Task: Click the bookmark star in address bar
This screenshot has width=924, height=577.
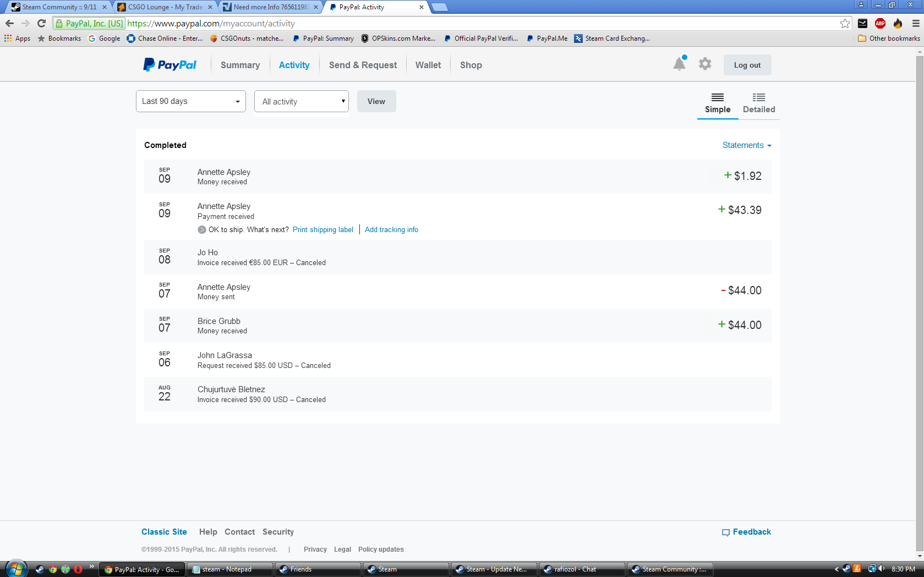Action: click(845, 23)
